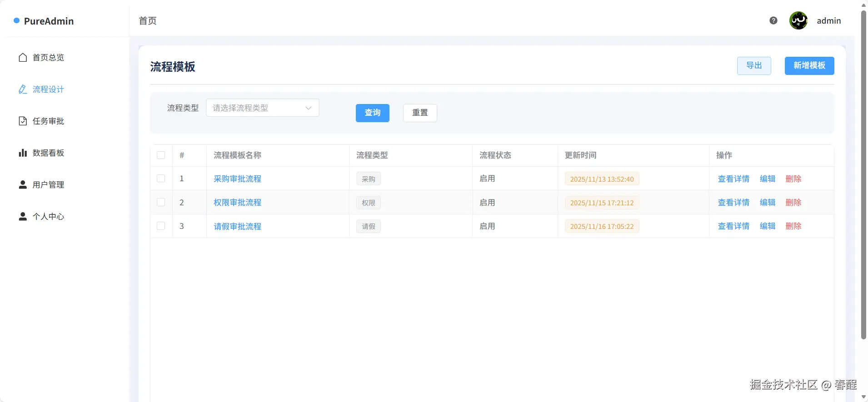
Task: Click the 更新时间 column header
Action: (580, 155)
